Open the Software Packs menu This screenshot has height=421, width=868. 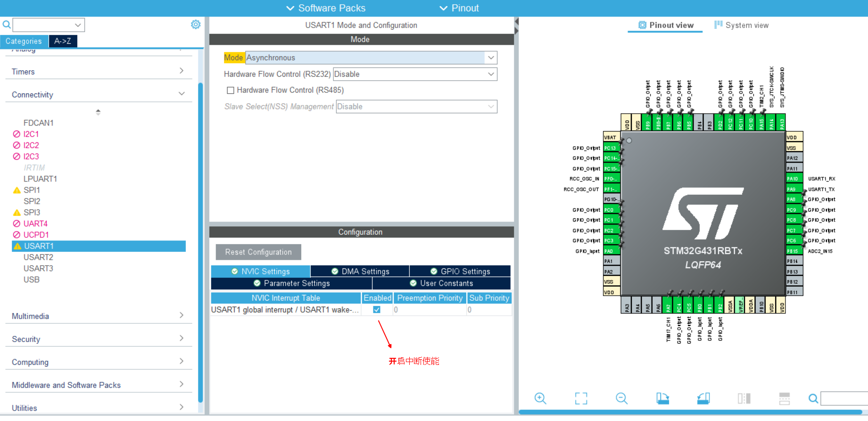click(326, 8)
